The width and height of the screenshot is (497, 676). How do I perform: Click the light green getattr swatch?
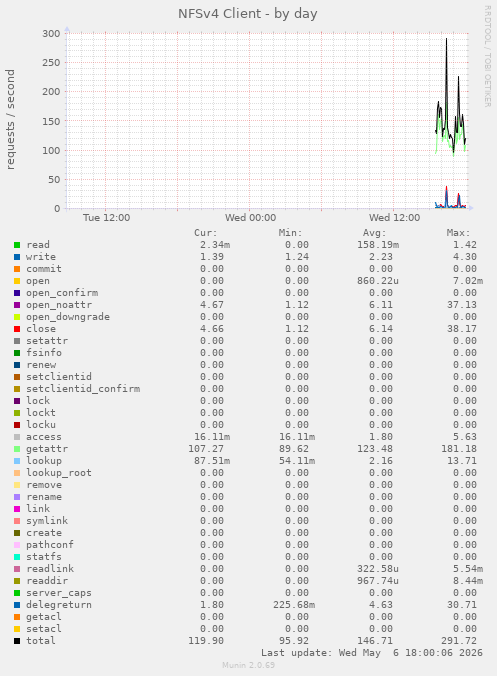(17, 449)
